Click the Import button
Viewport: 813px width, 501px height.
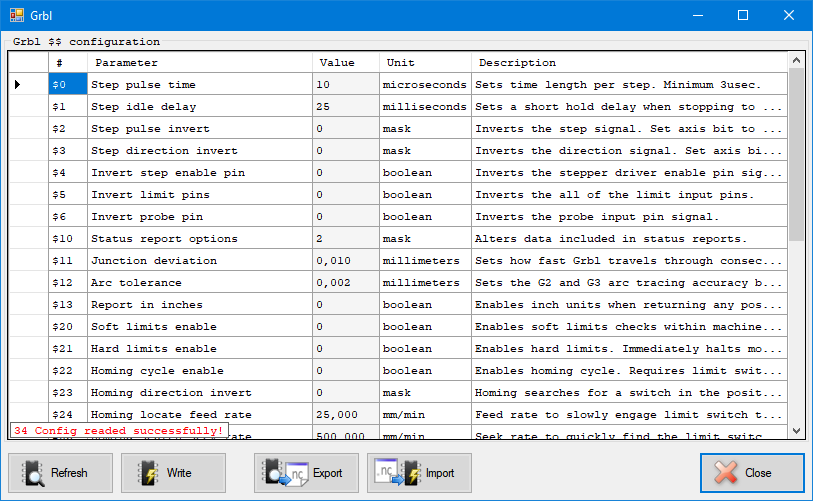(419, 473)
